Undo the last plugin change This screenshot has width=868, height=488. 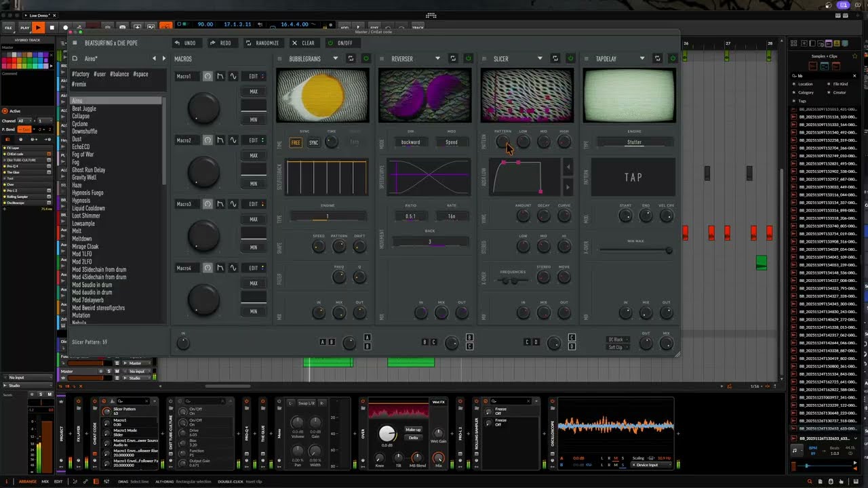(x=185, y=43)
